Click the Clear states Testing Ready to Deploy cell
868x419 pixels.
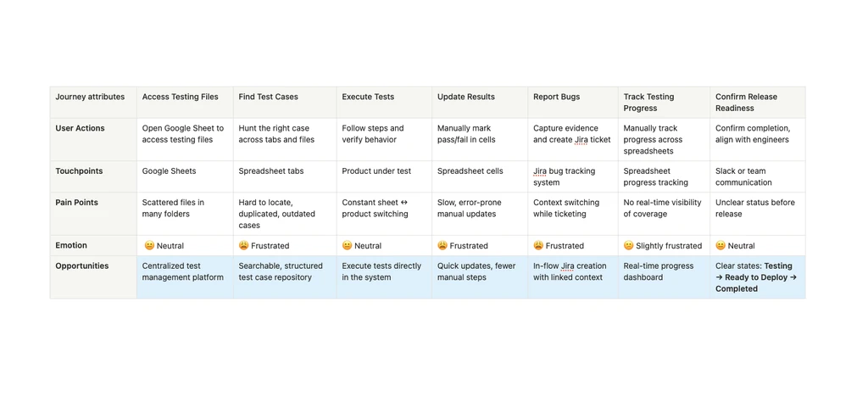click(758, 277)
